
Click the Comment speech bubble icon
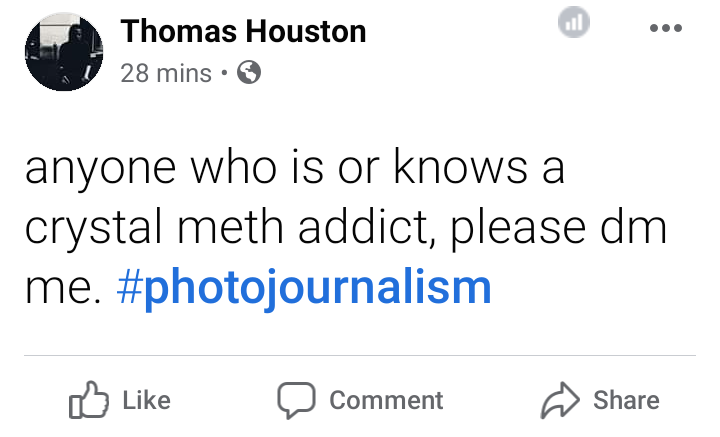click(296, 401)
